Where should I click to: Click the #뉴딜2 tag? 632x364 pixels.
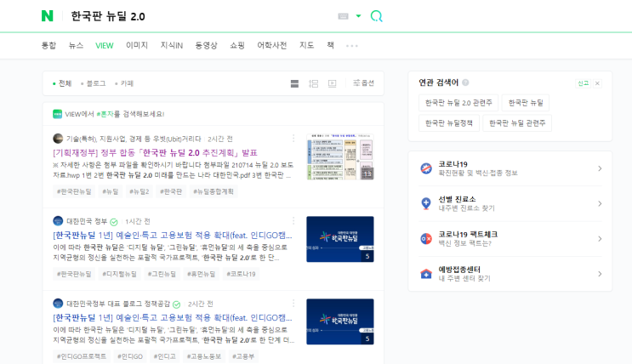(139, 191)
